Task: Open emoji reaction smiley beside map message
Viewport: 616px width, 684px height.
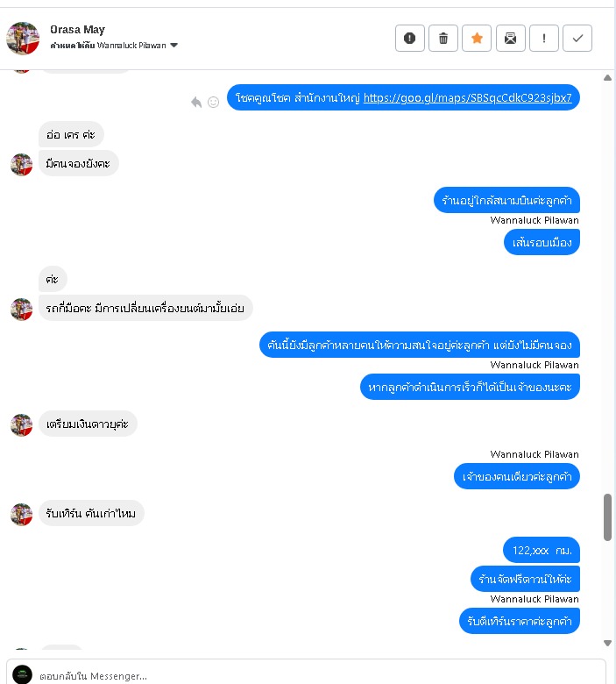Action: click(213, 102)
